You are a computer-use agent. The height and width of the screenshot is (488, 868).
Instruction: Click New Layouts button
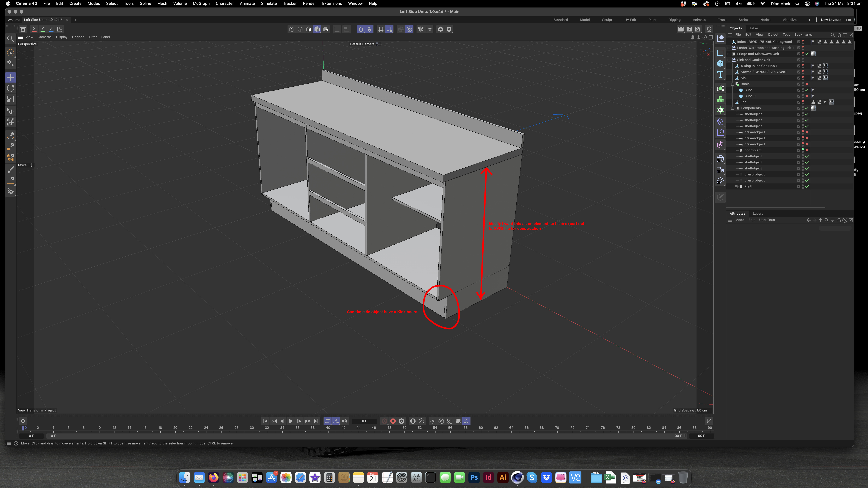(x=831, y=20)
